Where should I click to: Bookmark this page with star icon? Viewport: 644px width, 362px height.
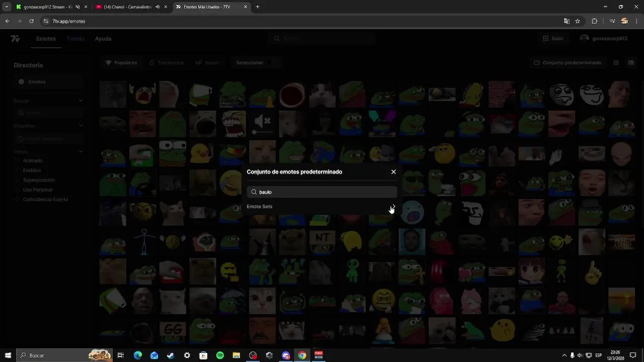[578, 21]
